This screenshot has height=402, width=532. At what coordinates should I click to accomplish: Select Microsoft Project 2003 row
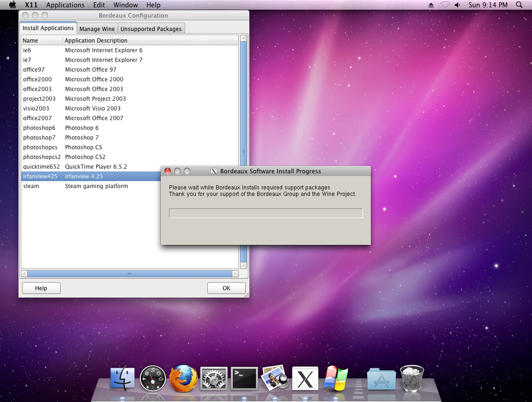click(130, 99)
